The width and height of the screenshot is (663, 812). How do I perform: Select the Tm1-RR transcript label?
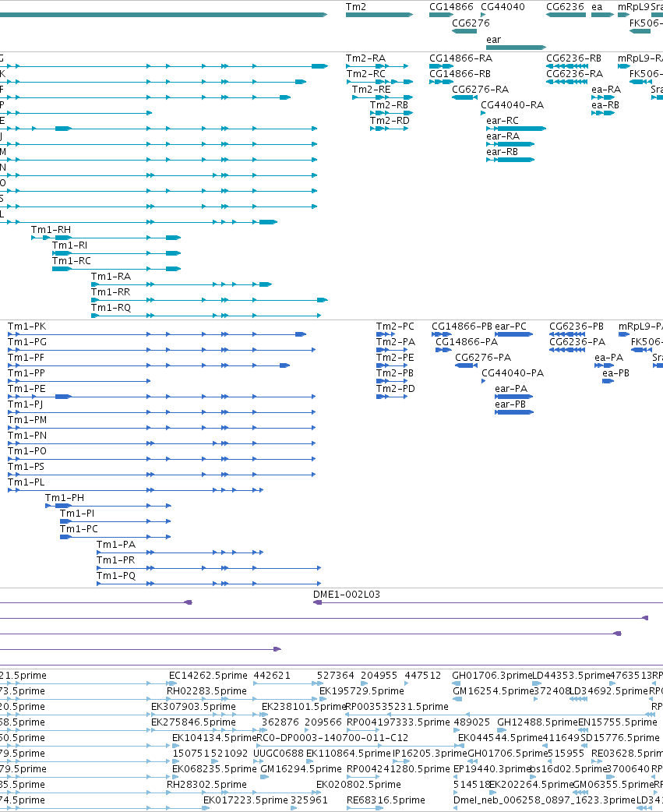(111, 291)
